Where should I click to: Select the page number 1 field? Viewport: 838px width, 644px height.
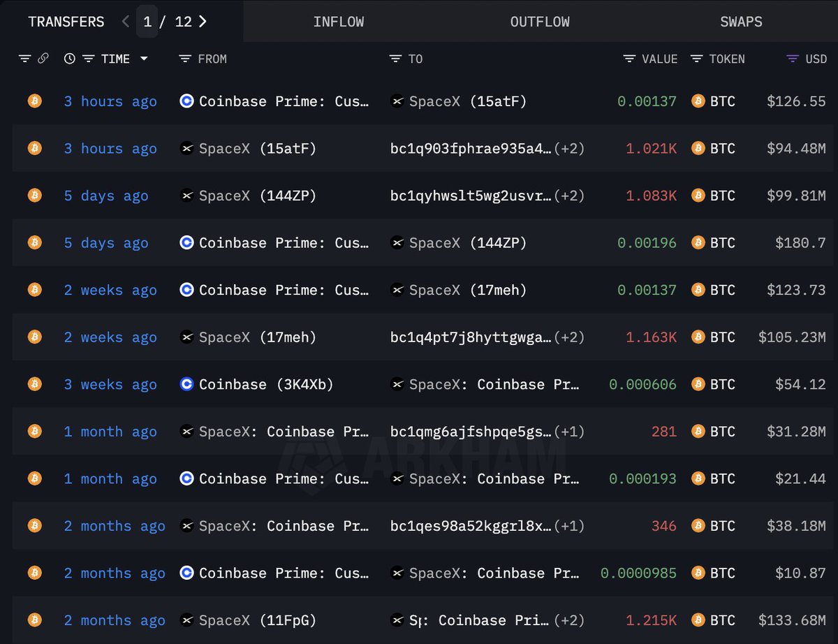pyautogui.click(x=147, y=21)
